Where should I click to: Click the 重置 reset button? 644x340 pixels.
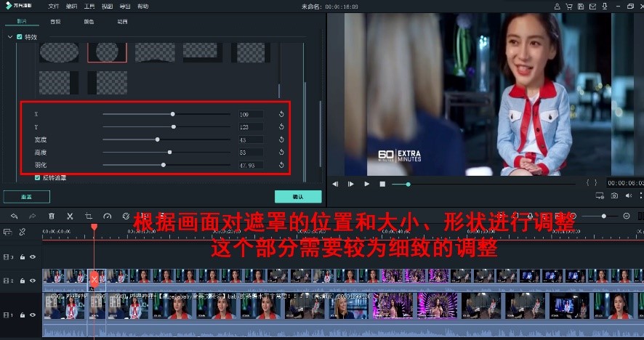click(x=27, y=197)
